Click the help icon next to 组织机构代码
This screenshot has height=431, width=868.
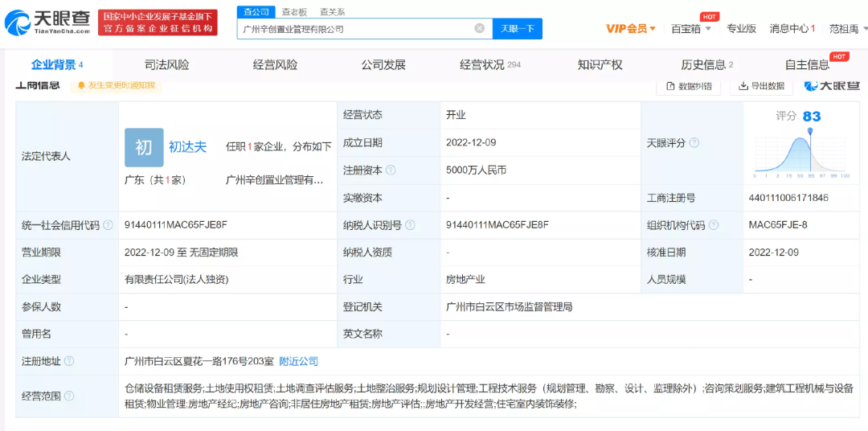coord(714,225)
